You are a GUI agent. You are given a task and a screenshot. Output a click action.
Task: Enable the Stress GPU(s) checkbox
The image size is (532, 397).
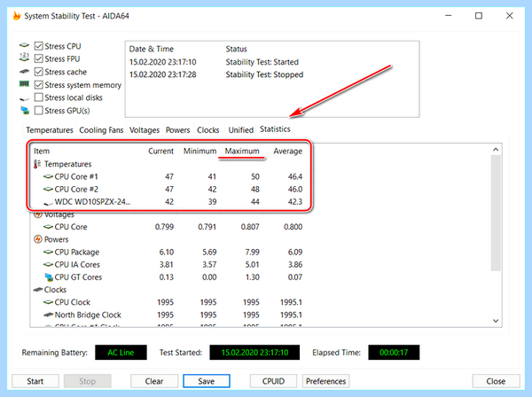(x=39, y=110)
